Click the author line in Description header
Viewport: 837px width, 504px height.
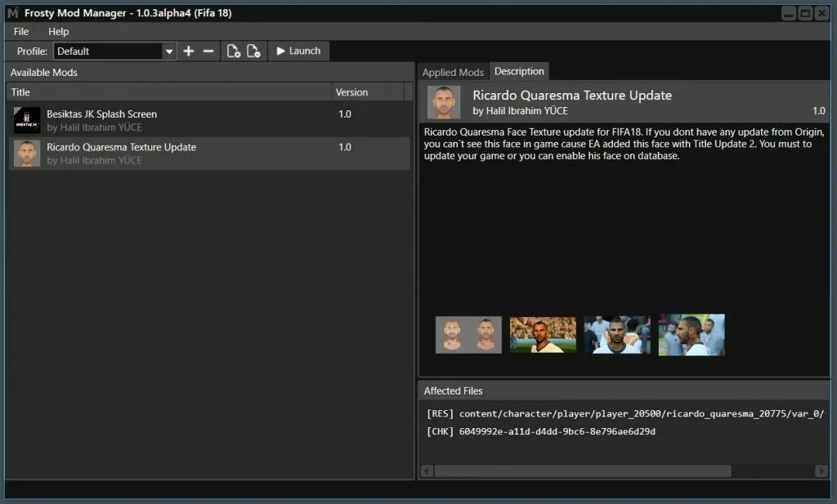pyautogui.click(x=520, y=111)
